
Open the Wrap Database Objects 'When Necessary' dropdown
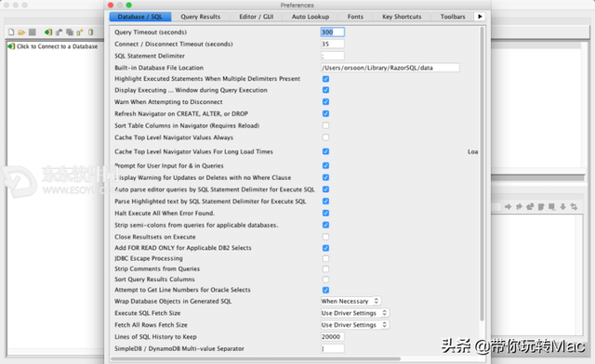pos(350,301)
